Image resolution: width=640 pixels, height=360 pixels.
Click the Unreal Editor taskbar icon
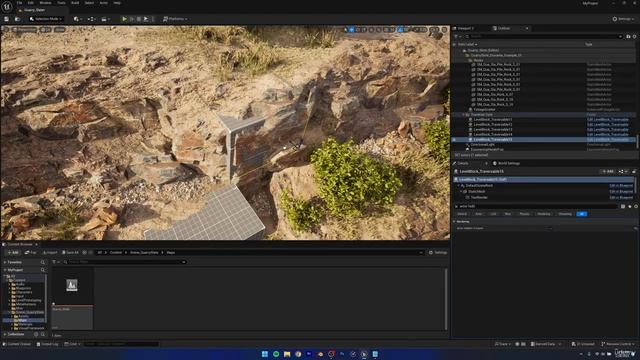364,354
